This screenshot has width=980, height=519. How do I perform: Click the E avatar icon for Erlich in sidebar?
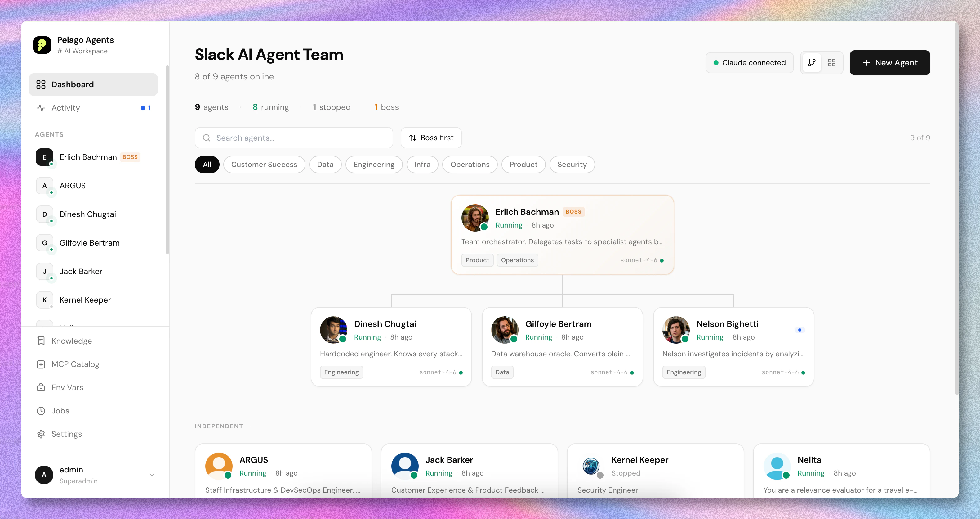coord(45,157)
